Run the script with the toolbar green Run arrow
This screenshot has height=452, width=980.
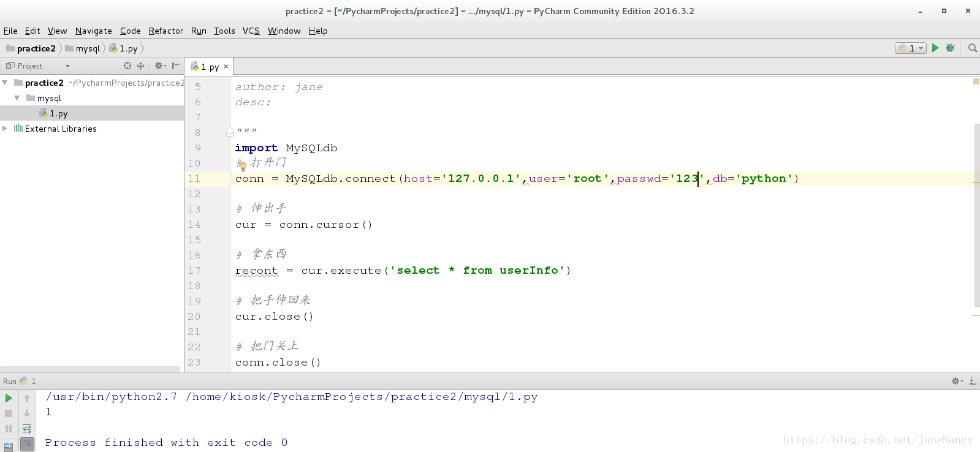coord(935,48)
